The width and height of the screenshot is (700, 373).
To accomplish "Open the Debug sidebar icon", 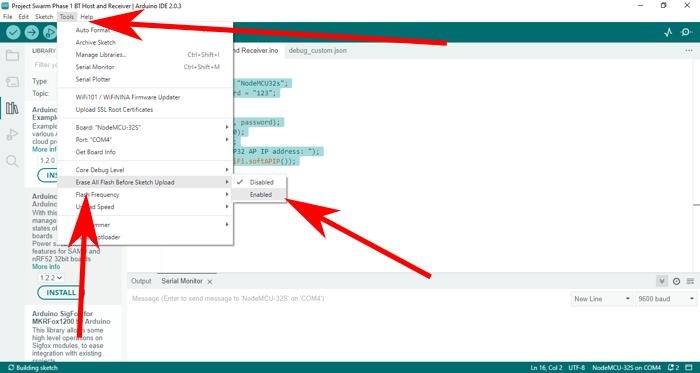I will 12,134.
